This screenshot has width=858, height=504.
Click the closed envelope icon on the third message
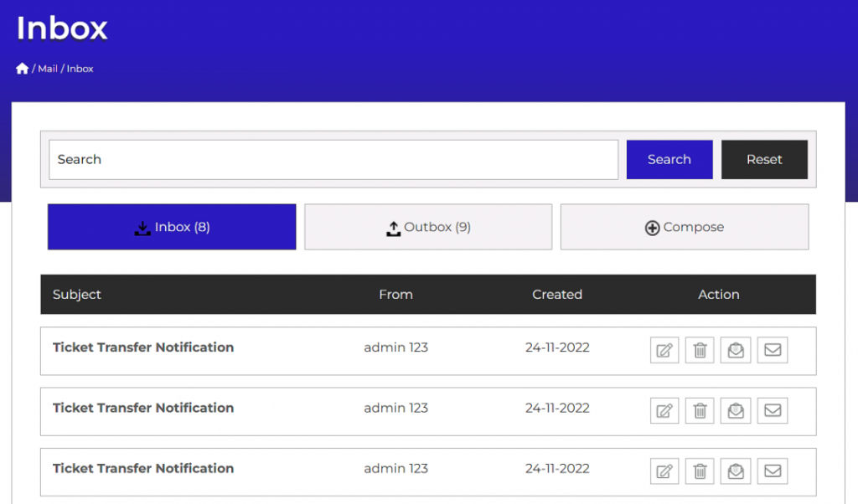point(772,471)
